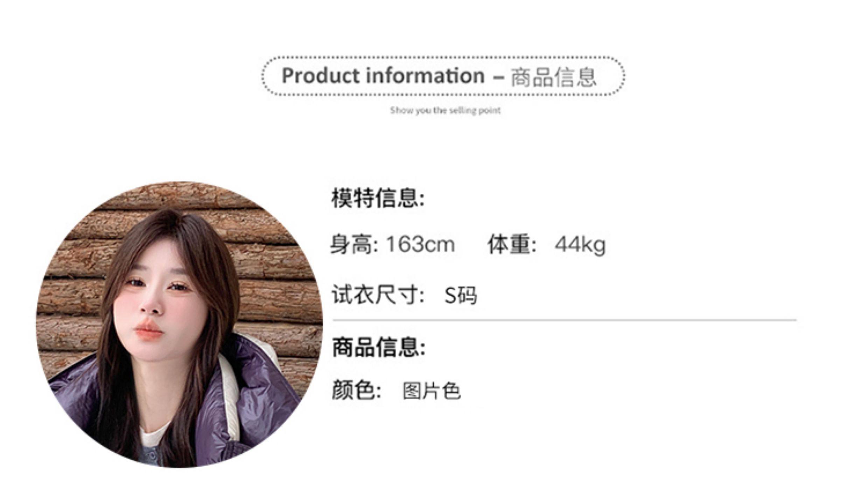Click the 商品信息 text in the banner
The height and width of the screenshot is (498, 868).
(553, 77)
